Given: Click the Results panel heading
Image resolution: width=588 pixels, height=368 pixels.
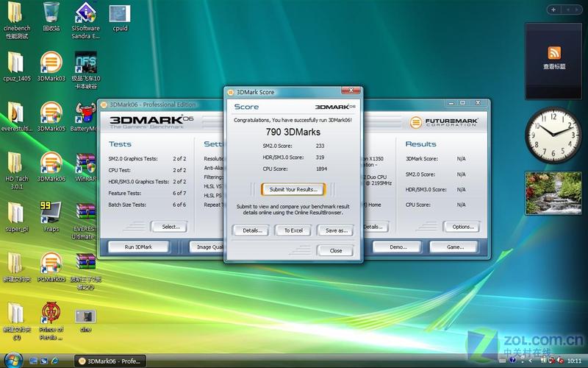Looking at the screenshot, I should [x=420, y=144].
